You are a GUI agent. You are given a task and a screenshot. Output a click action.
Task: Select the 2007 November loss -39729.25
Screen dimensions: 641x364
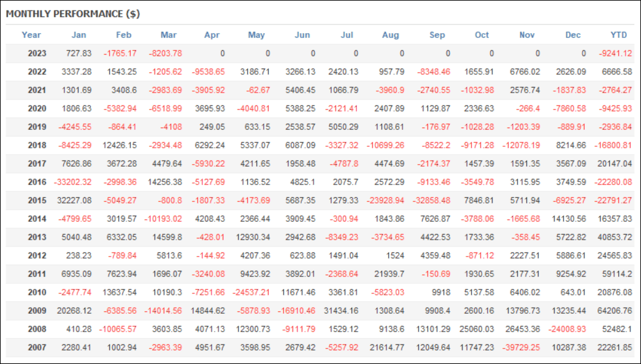coord(521,347)
